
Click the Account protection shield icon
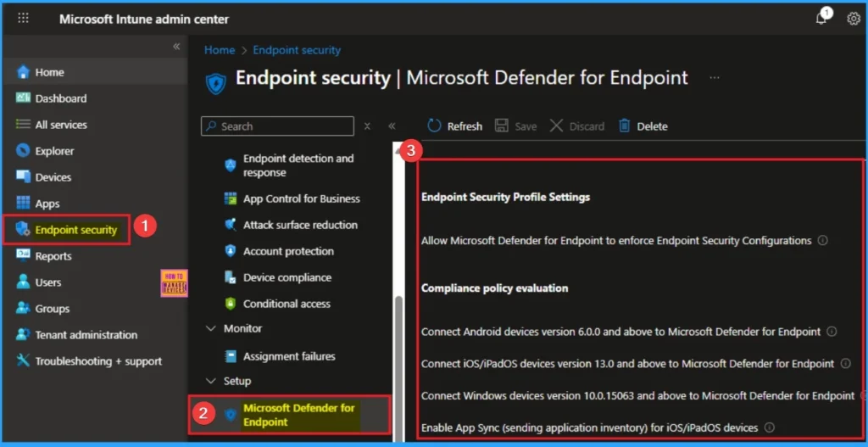[231, 251]
